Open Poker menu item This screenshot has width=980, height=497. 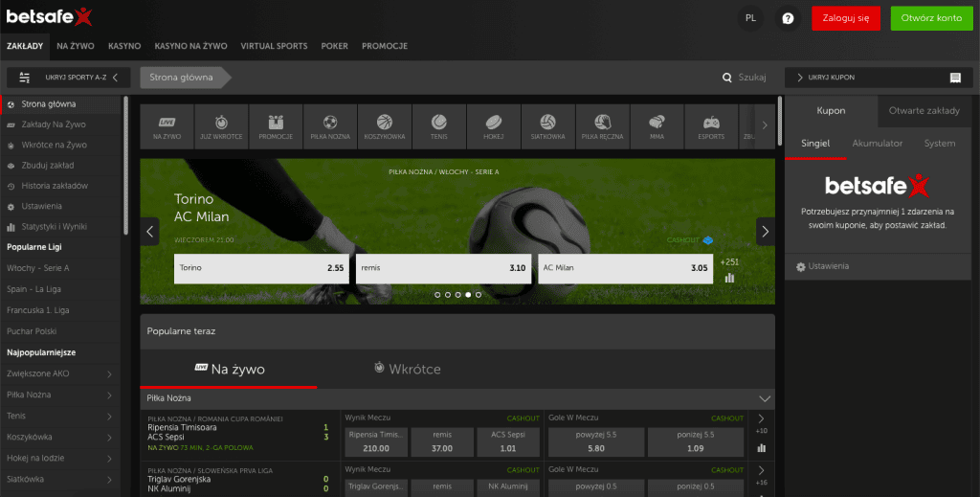click(334, 46)
